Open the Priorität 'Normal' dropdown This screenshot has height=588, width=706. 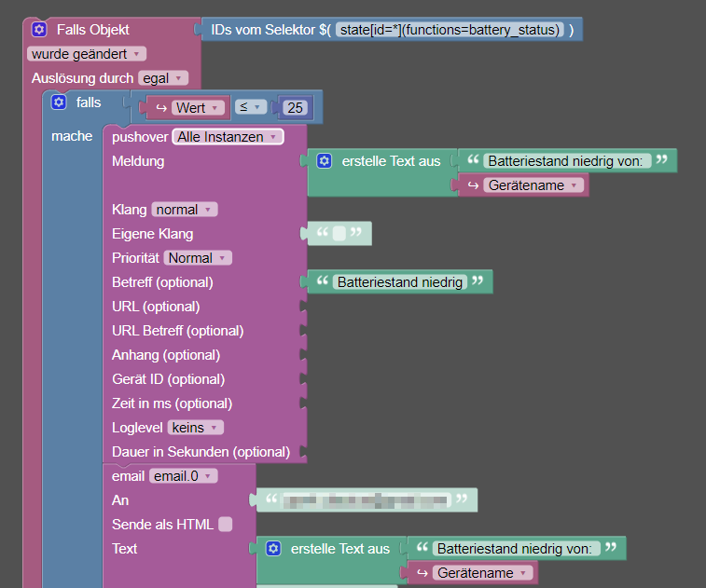tap(198, 258)
